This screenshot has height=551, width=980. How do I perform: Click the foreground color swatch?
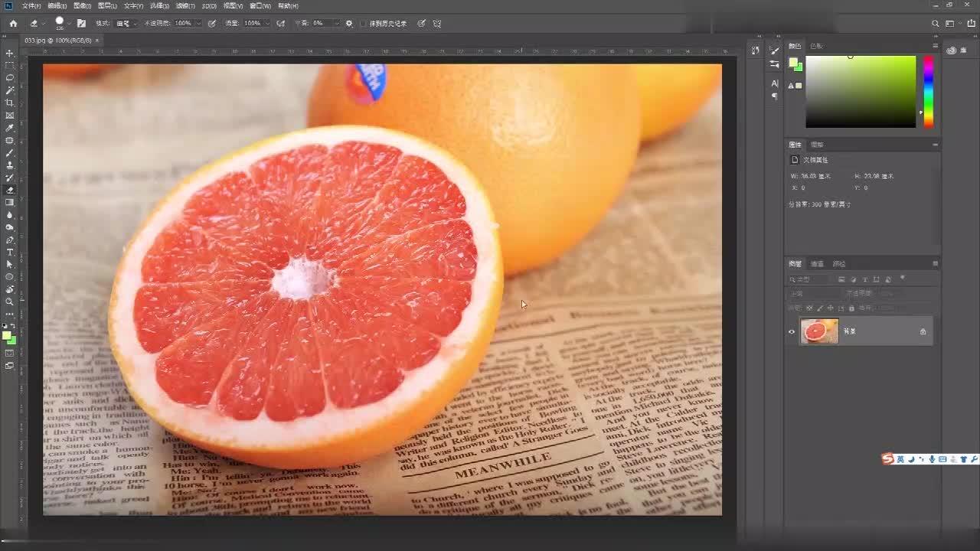pos(6,334)
